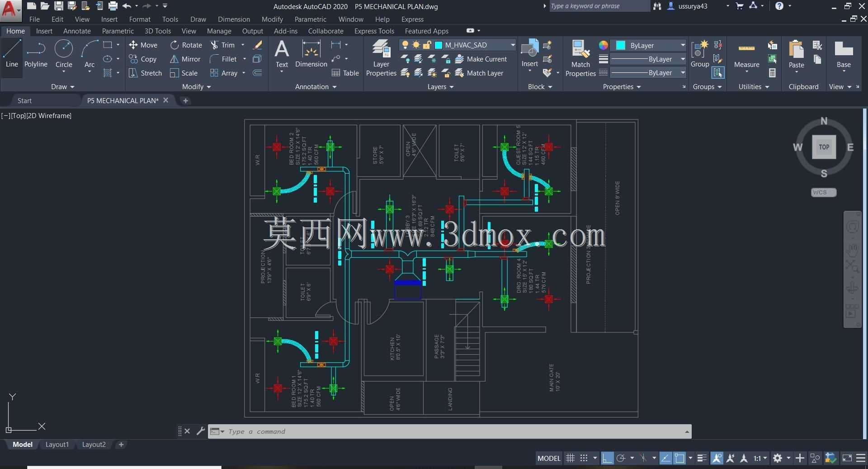
Task: Switch to the Express Tools ribbon tab
Action: pos(374,31)
